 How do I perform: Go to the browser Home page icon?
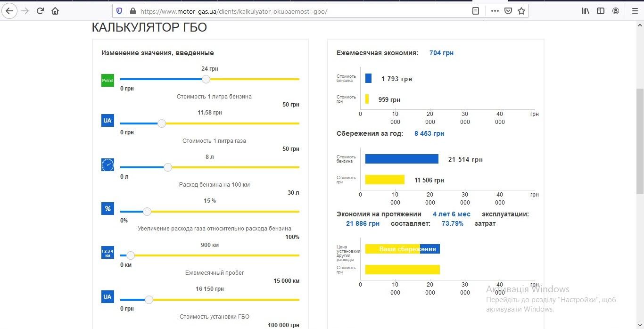(55, 11)
